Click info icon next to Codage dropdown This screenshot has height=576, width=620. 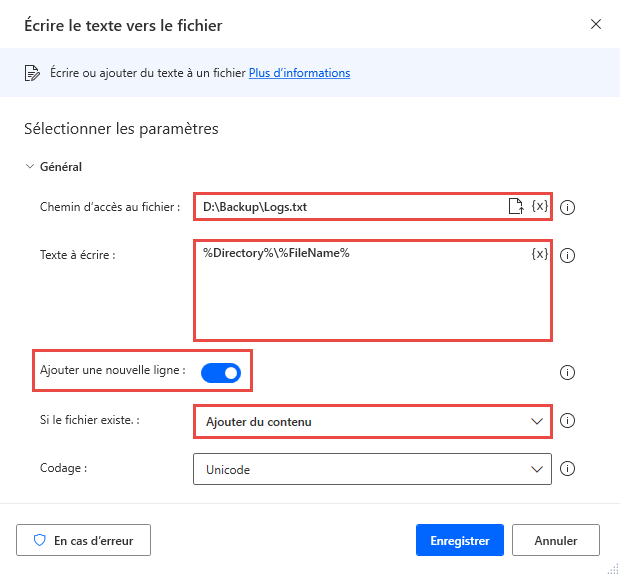point(568,468)
